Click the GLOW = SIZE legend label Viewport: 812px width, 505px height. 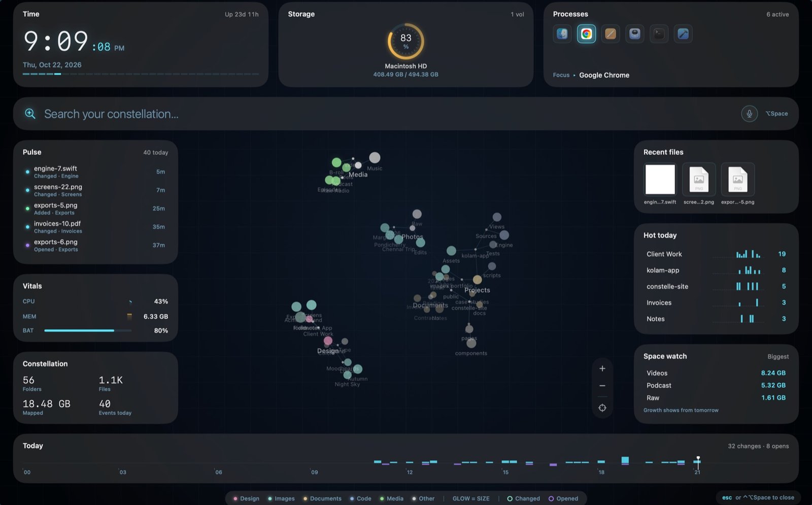click(x=471, y=498)
